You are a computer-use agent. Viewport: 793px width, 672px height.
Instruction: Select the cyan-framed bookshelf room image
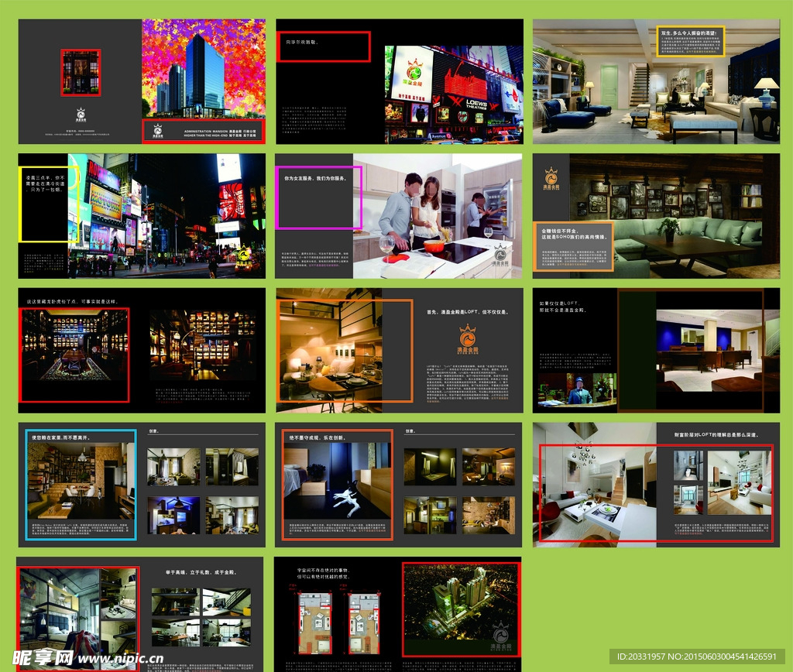[81, 484]
